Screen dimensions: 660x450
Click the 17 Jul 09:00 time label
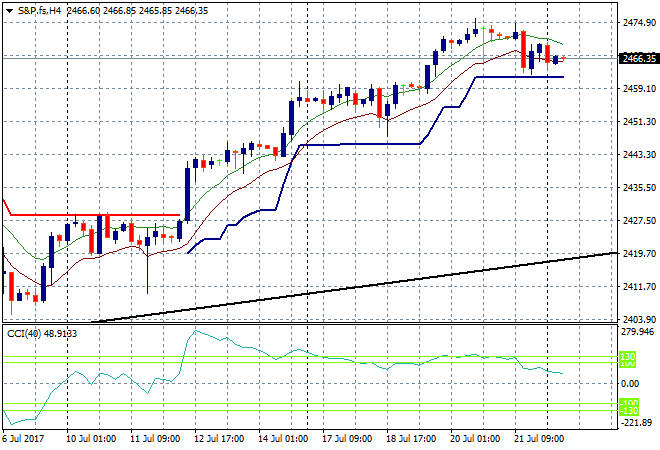click(x=347, y=439)
